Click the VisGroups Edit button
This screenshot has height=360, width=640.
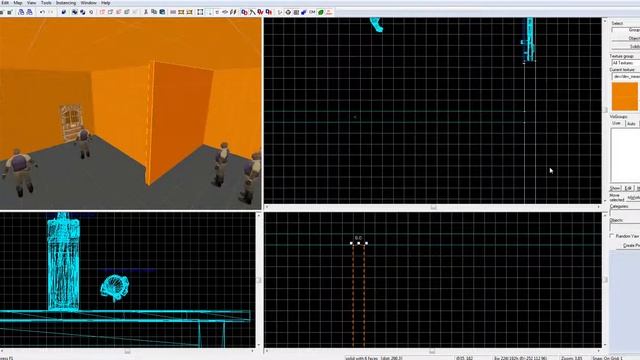[628, 188]
